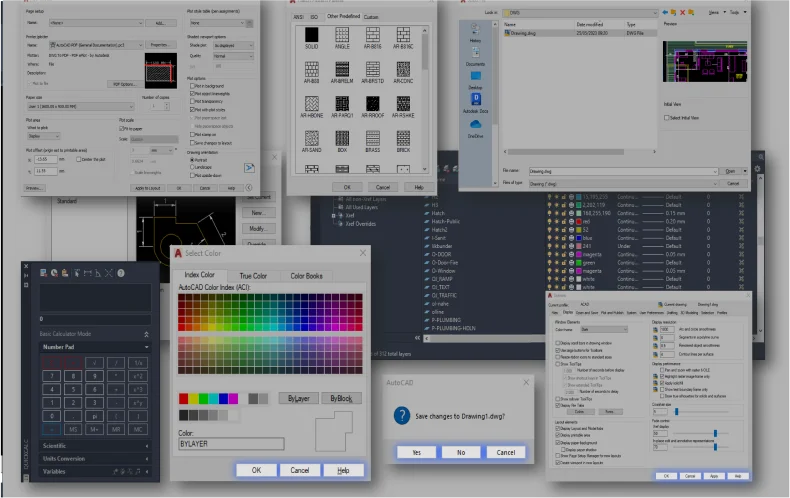The width and height of the screenshot is (790, 498).
Task: Switch to Color Books tab
Action: [306, 276]
